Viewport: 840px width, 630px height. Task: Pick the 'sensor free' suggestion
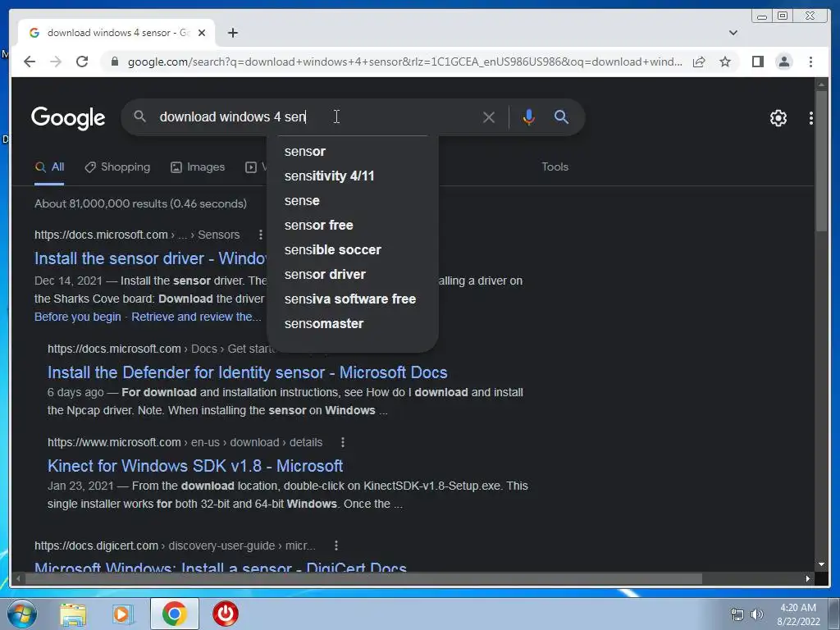[x=352, y=226]
